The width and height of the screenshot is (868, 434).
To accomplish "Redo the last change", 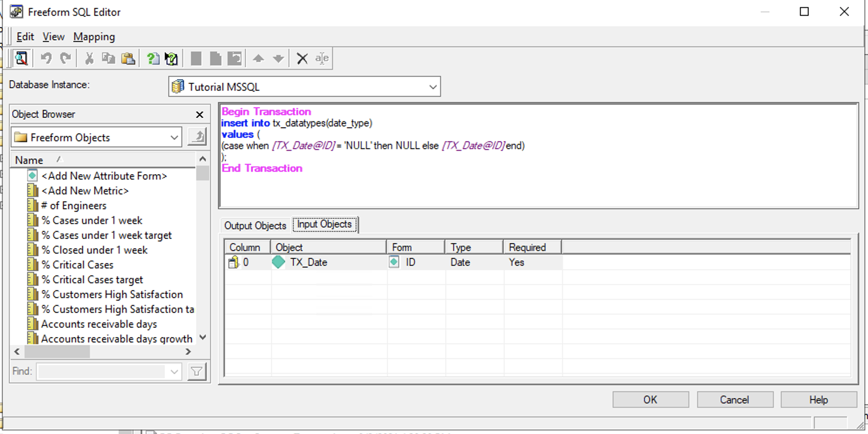I will (65, 58).
